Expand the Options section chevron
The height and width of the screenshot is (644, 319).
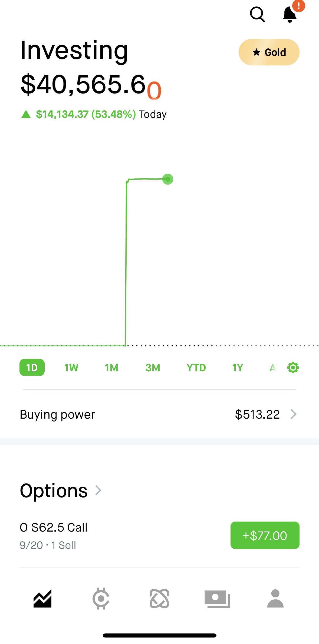tap(98, 490)
